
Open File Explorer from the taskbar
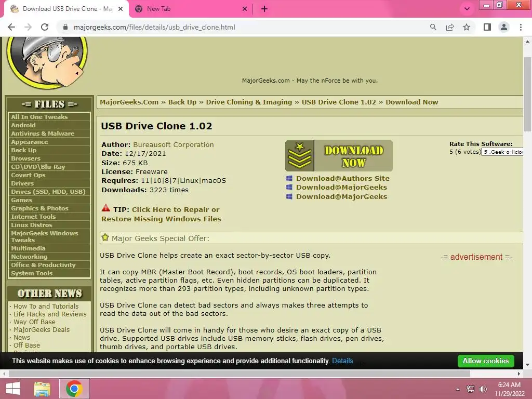tap(42, 389)
